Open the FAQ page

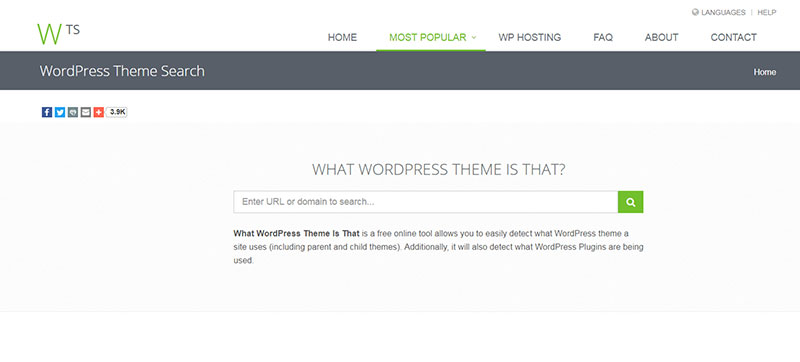(603, 37)
